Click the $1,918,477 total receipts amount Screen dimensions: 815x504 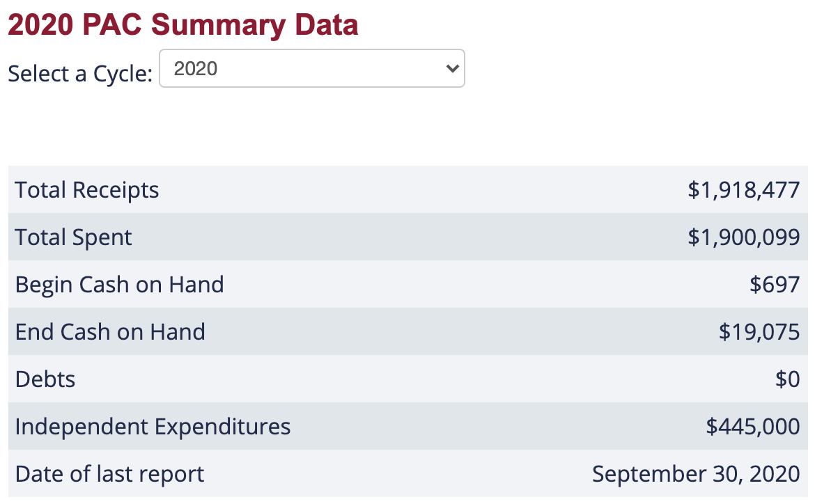point(743,189)
